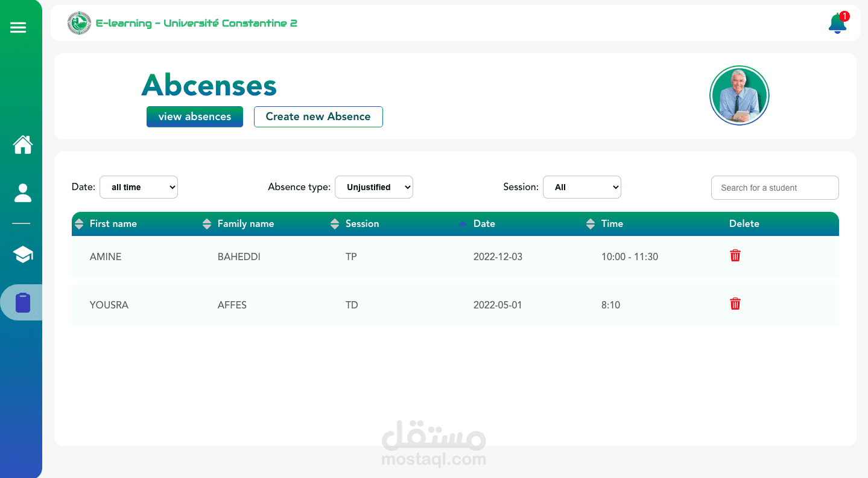Click the 8:10 time cell
Screen dimensions: 868x478
pyautogui.click(x=610, y=305)
